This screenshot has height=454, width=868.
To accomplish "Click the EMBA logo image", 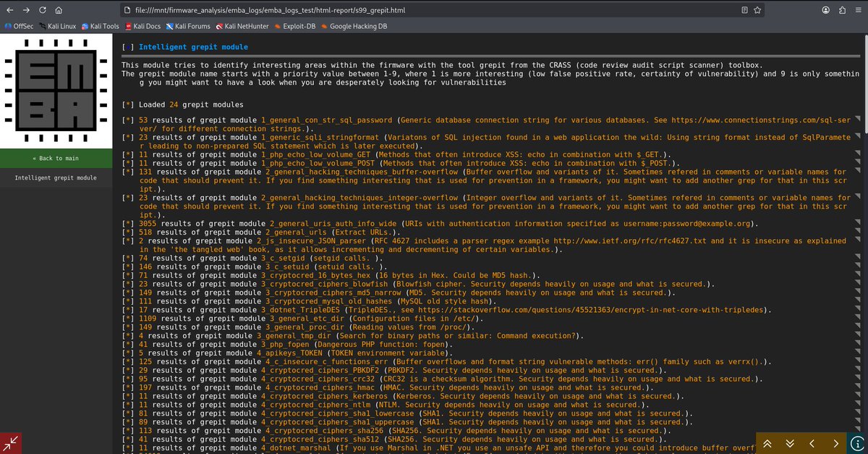I will pyautogui.click(x=56, y=90).
